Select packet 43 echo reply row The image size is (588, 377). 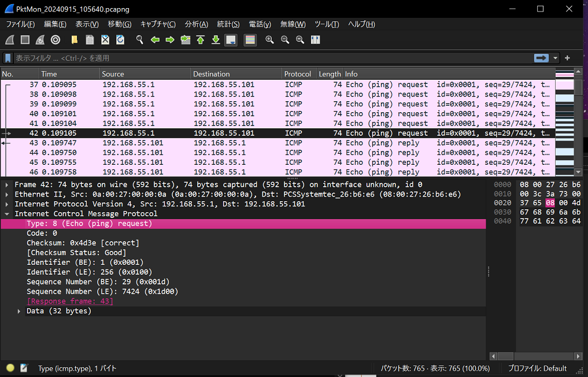tap(278, 143)
